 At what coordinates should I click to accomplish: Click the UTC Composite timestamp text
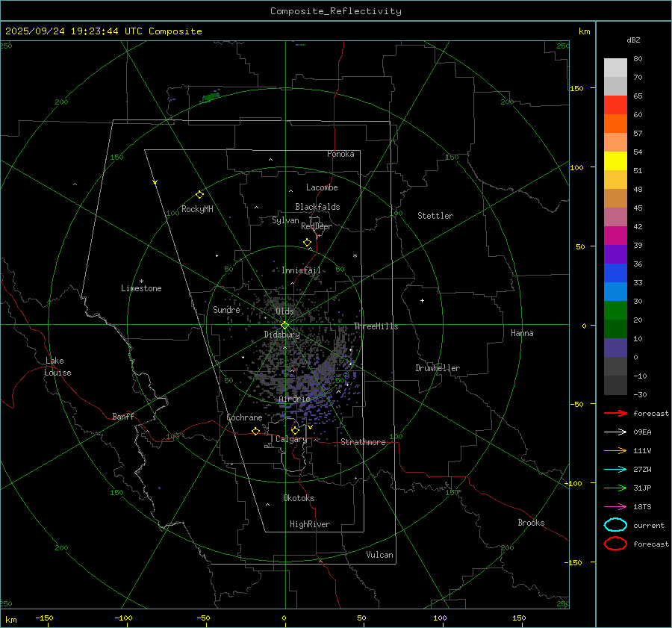coord(103,31)
